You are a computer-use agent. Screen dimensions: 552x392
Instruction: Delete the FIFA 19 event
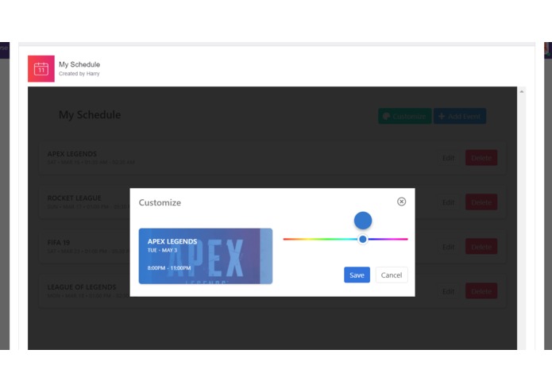(x=481, y=247)
